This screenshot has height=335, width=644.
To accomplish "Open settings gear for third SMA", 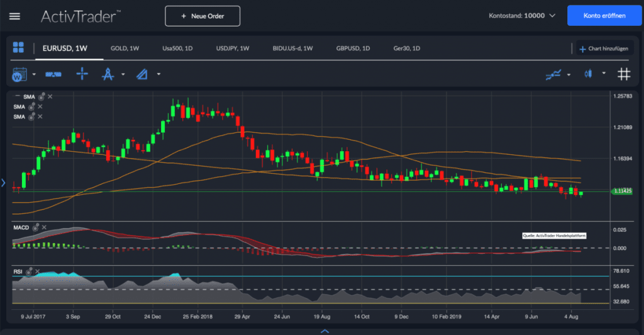I will pos(31,116).
